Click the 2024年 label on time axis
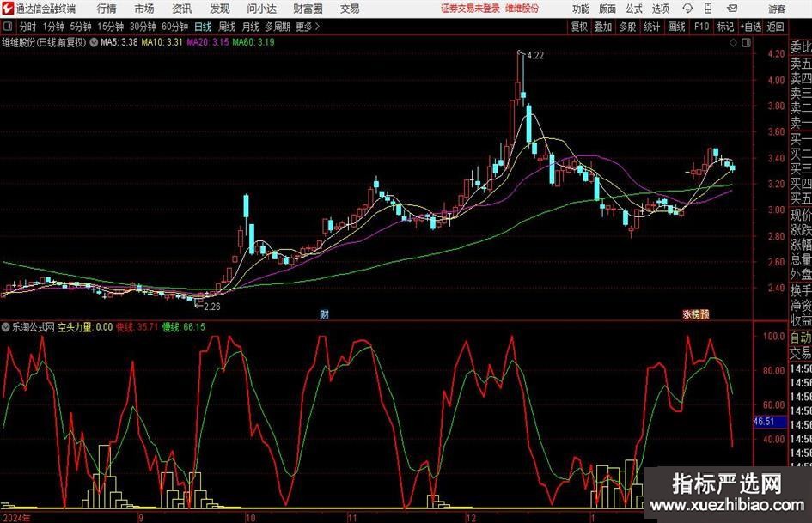 16,517
